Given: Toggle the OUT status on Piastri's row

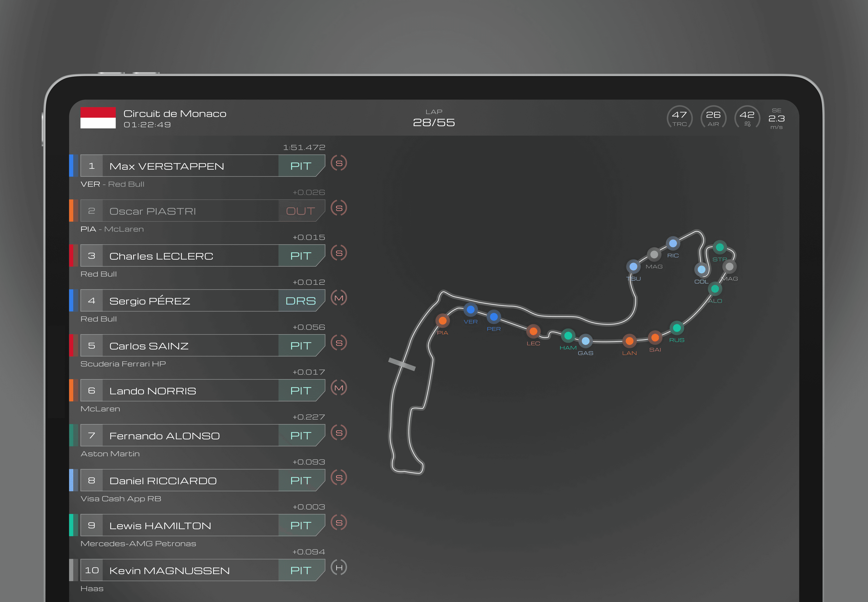Looking at the screenshot, I should point(300,211).
